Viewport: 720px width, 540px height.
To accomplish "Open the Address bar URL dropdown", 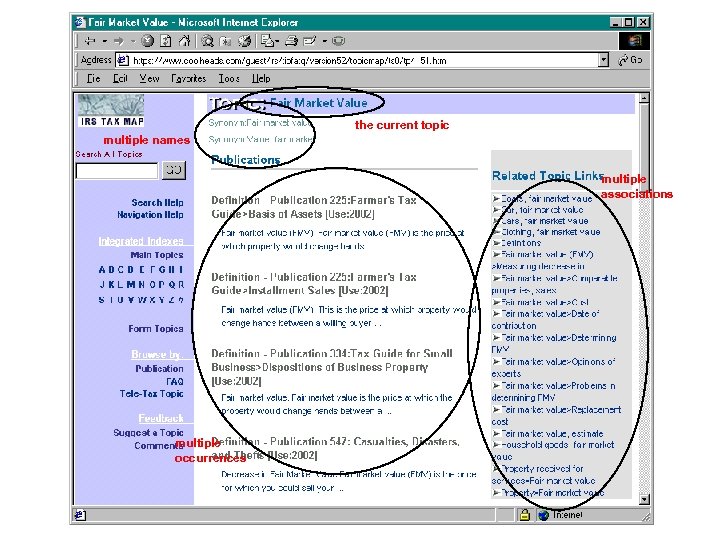I will 603,60.
